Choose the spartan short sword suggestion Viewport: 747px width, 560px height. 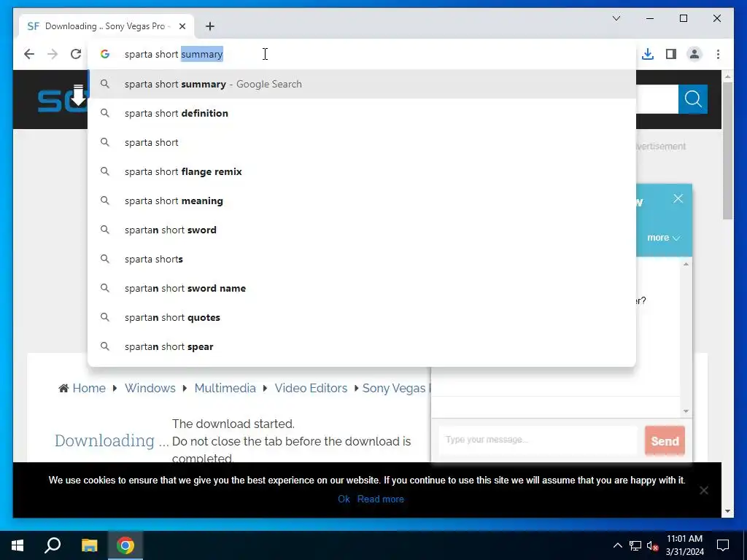coord(362,230)
